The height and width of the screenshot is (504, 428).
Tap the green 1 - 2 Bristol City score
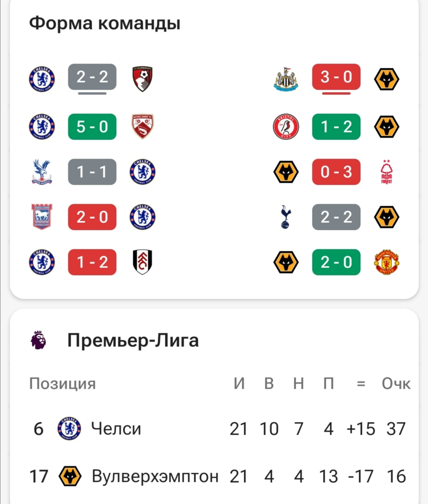coord(336,127)
